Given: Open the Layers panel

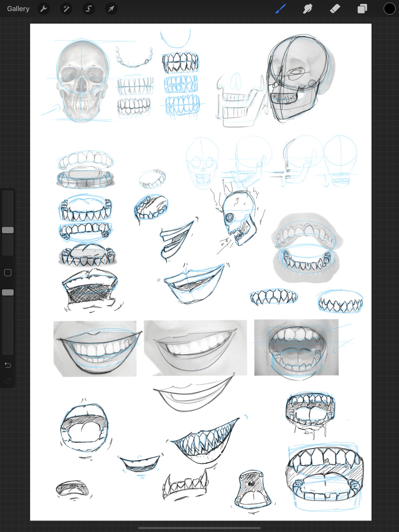Looking at the screenshot, I should (362, 9).
